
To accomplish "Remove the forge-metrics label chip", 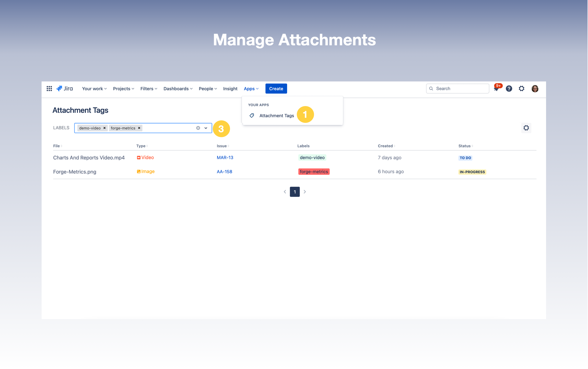I will point(139,128).
